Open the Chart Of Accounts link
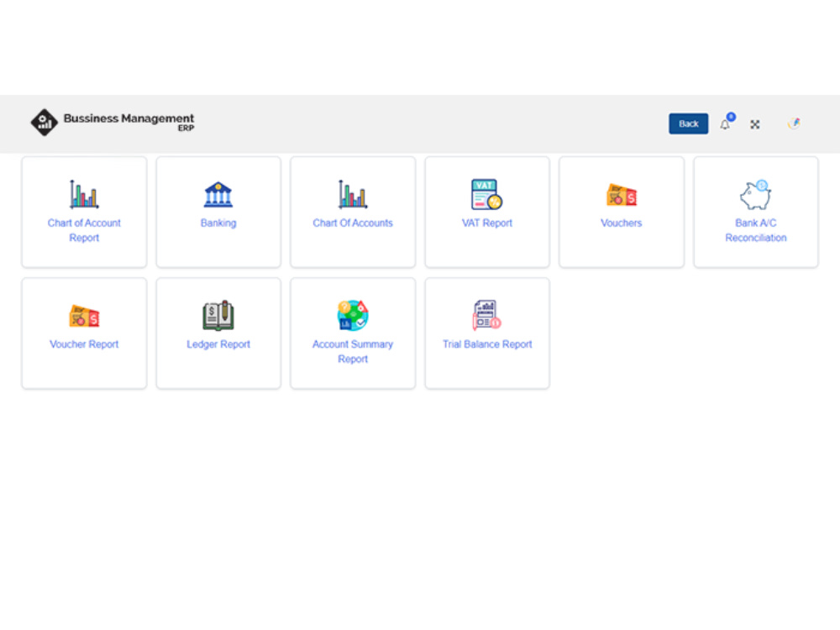Viewport: 840px width, 630px height. (353, 223)
